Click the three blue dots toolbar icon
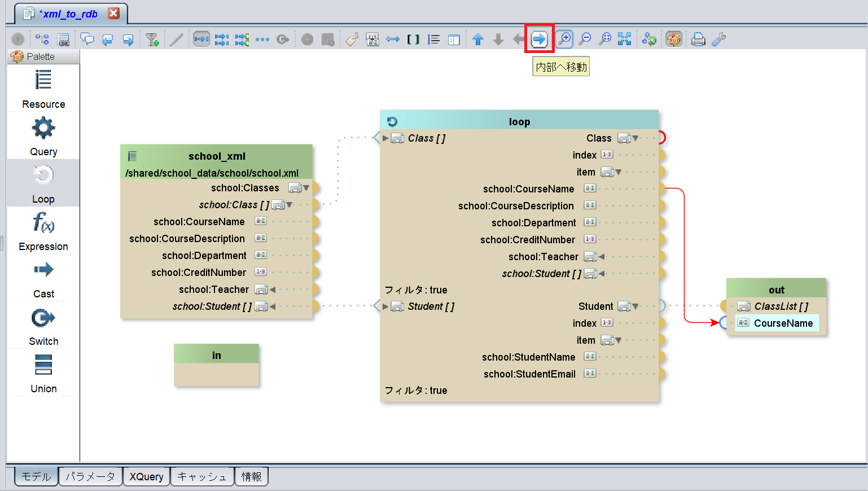Image resolution: width=868 pixels, height=491 pixels. coord(262,39)
